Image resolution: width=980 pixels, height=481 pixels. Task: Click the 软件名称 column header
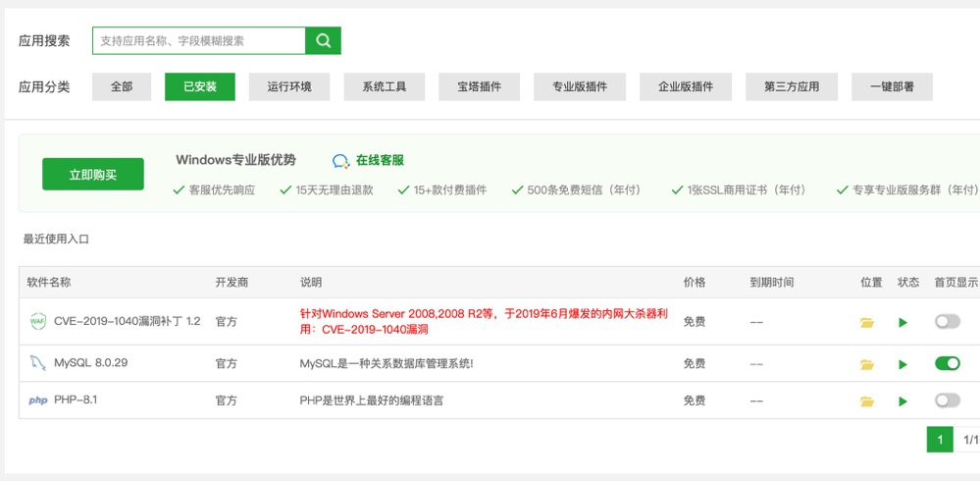coord(49,283)
